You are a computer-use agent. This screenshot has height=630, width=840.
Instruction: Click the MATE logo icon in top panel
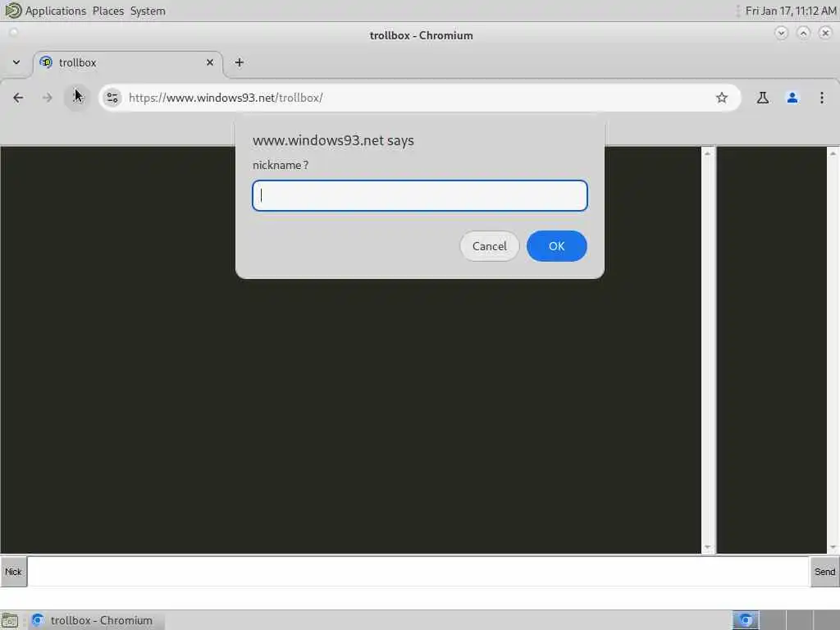pyautogui.click(x=12, y=10)
